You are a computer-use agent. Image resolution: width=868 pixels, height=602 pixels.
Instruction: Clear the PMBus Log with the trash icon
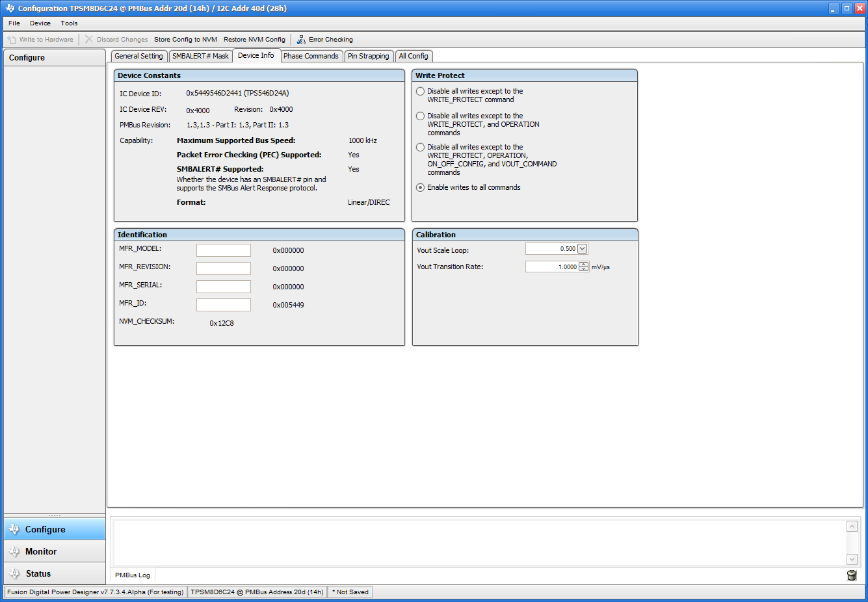pos(852,575)
